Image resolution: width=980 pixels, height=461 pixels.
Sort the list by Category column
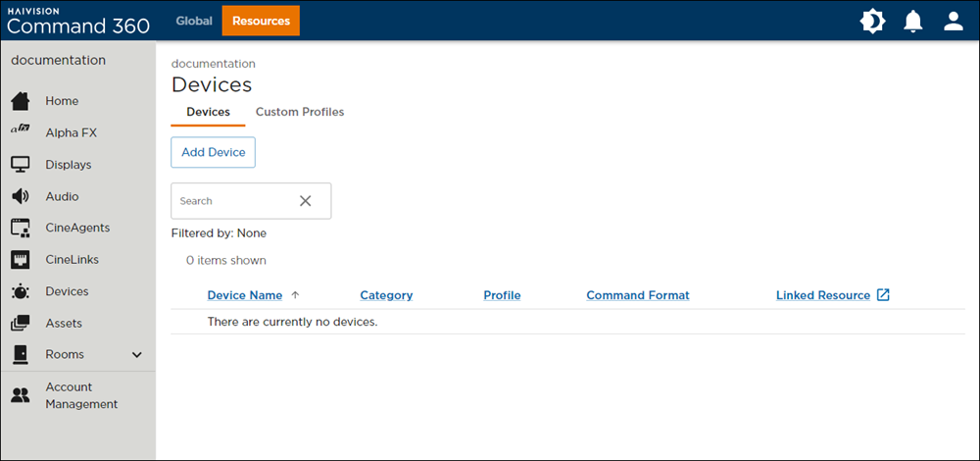click(386, 295)
